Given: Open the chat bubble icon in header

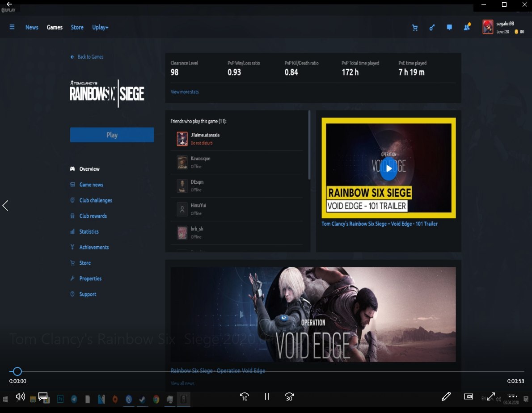Looking at the screenshot, I should [449, 27].
